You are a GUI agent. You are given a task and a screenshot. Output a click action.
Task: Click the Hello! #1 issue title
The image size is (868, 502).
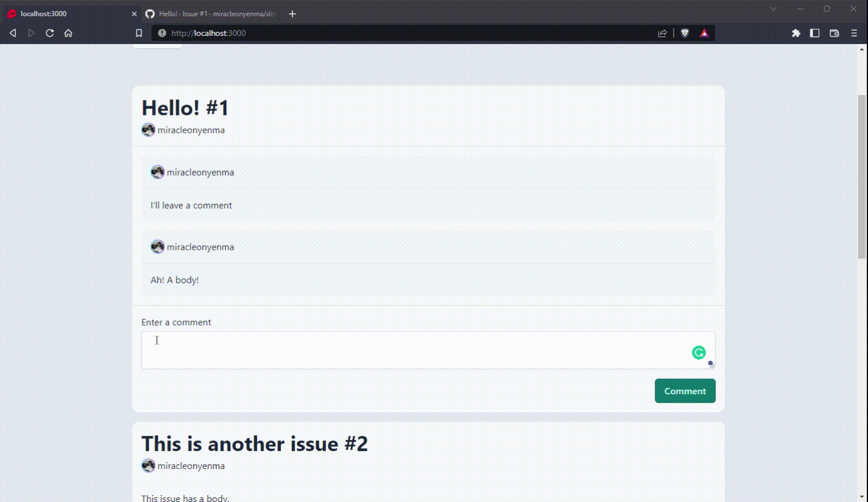186,108
